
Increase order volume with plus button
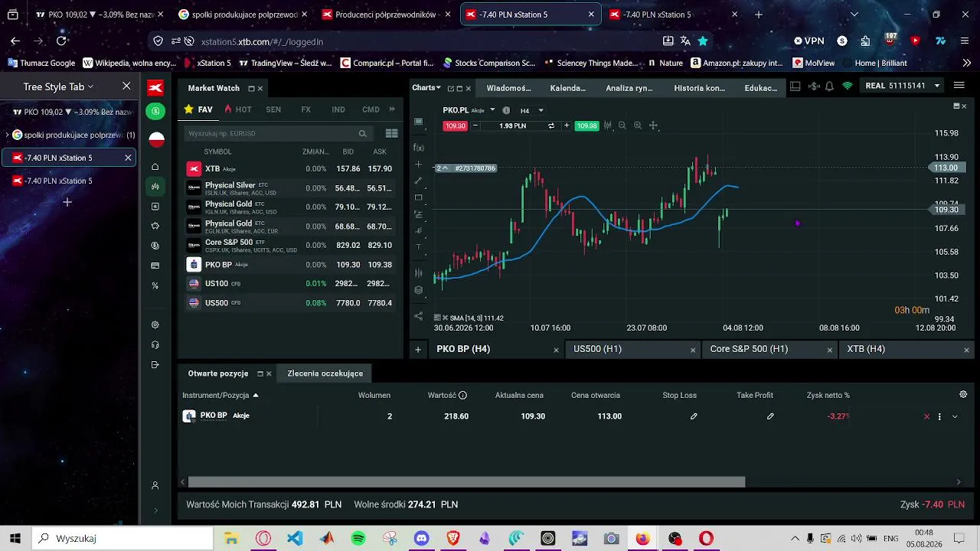567,126
